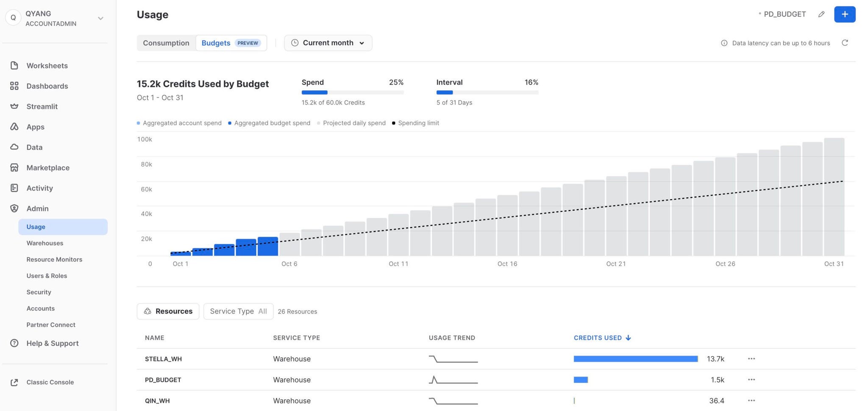Toggle Aggregated account spend legend item
868x411 pixels.
pos(182,123)
